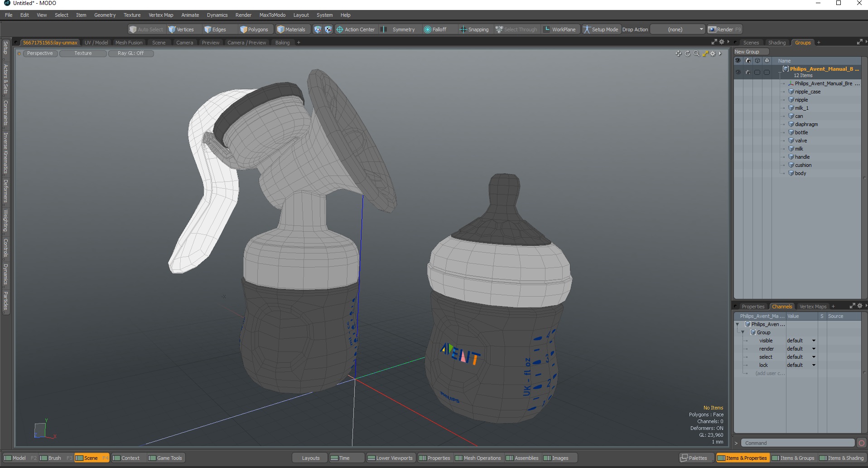Screen dimensions: 868x468
Task: Click the New Group button
Action: (751, 52)
